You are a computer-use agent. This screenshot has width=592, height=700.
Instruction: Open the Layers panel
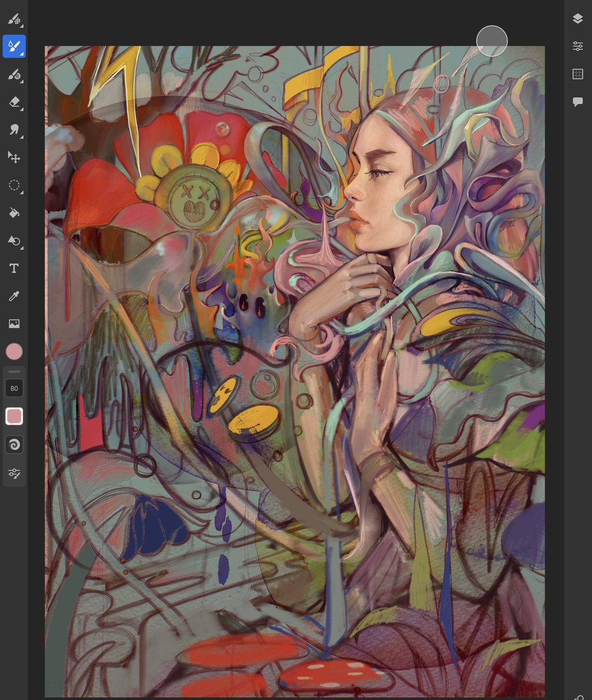[577, 19]
